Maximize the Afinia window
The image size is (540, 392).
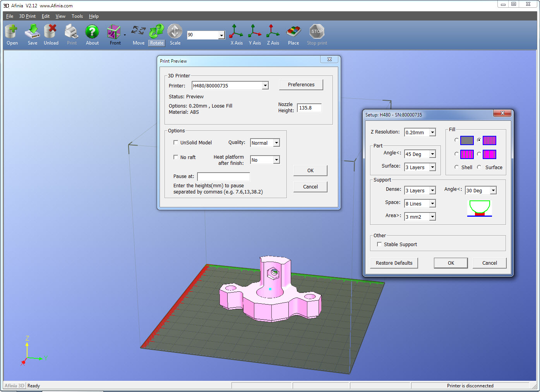pos(514,4)
